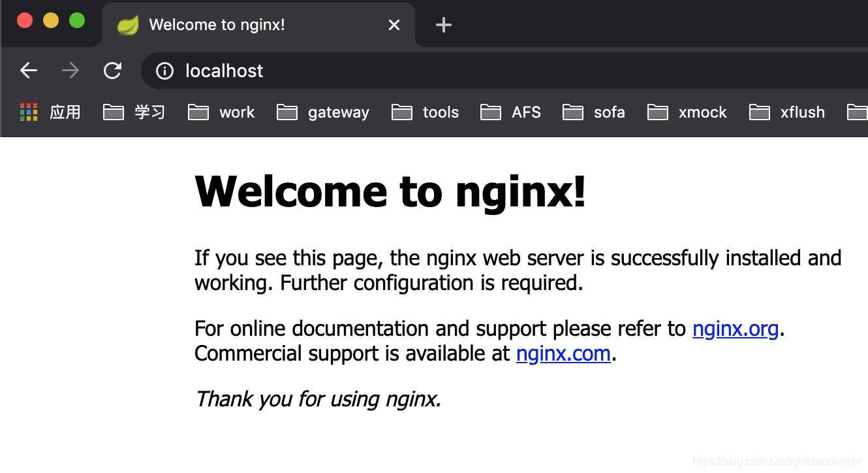Click the 'Thank you for using nginx.' text
868x473 pixels.
[x=318, y=399]
